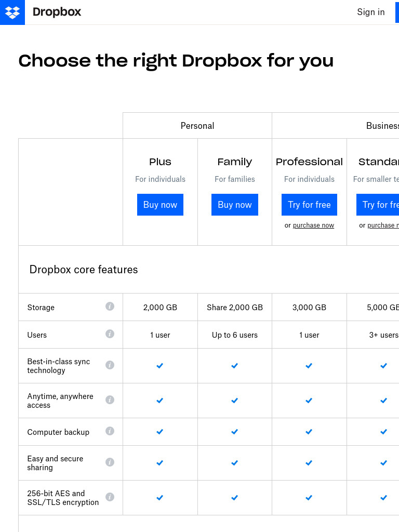Click the Users row label
The height and width of the screenshot is (532, 399).
coord(37,335)
